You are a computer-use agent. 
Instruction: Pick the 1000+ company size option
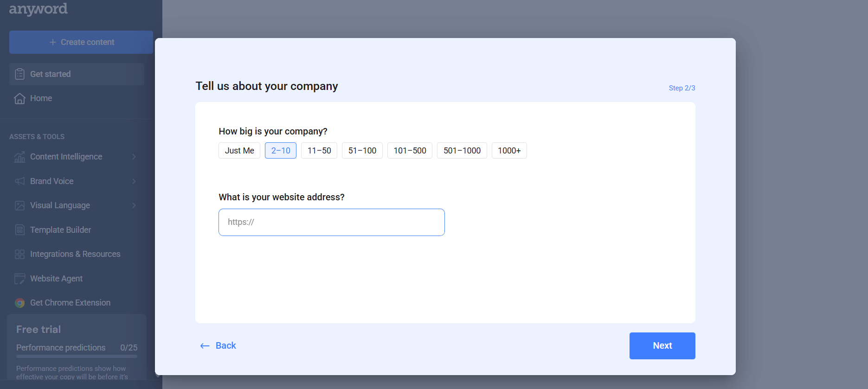pos(509,151)
